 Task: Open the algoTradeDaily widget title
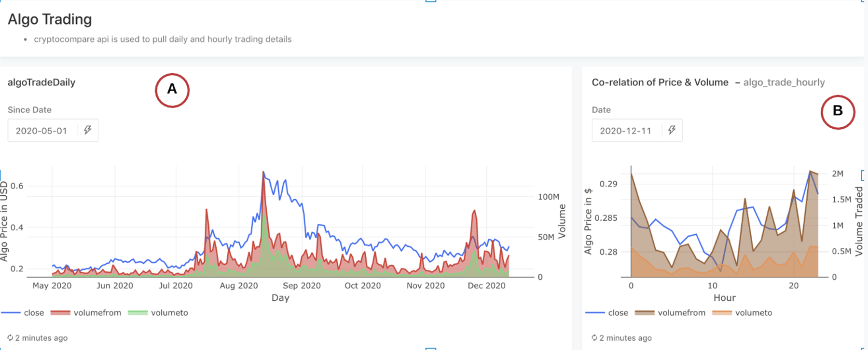click(41, 82)
